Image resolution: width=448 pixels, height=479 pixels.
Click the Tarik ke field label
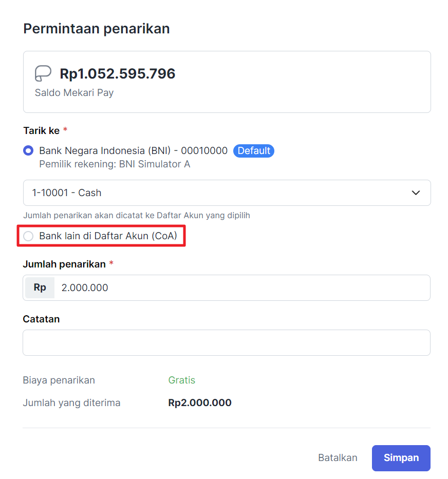[42, 131]
